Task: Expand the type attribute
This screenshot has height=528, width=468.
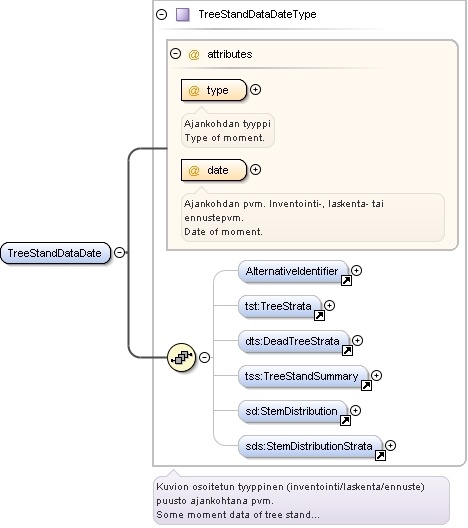Action: tap(256, 90)
